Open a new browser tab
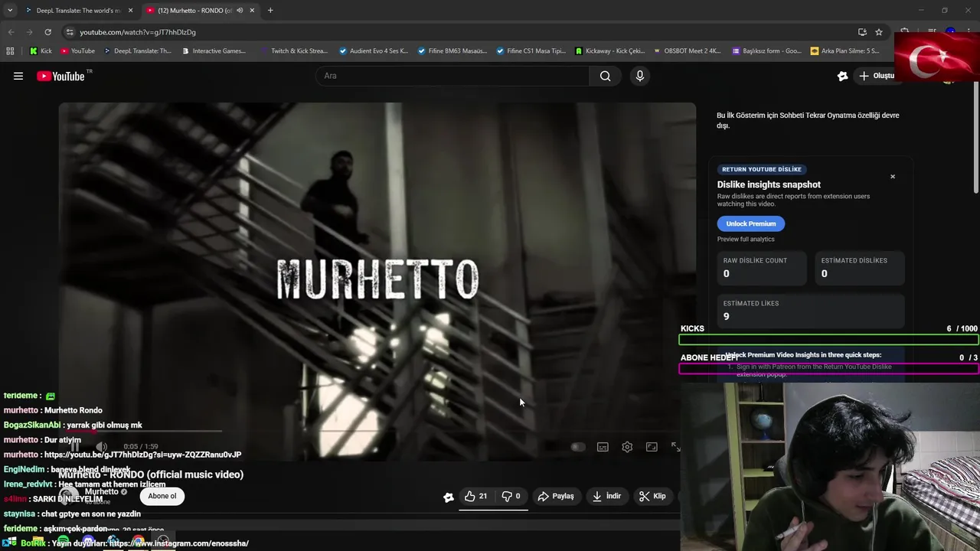The image size is (980, 551). [x=270, y=11]
